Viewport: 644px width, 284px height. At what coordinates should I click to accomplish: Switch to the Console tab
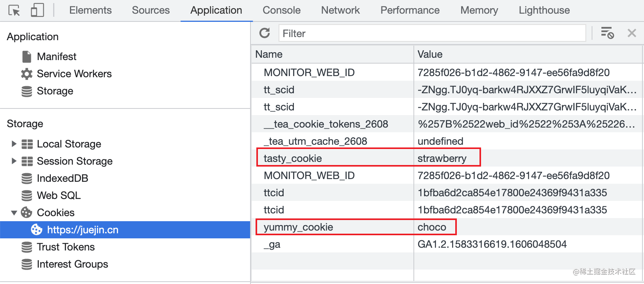click(x=281, y=11)
